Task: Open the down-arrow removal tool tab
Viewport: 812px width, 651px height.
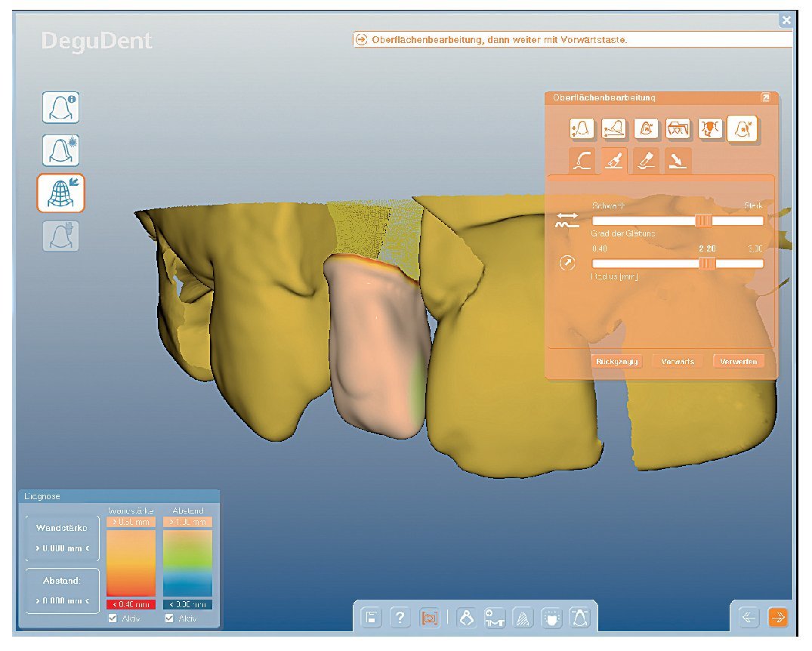Action: [x=678, y=160]
